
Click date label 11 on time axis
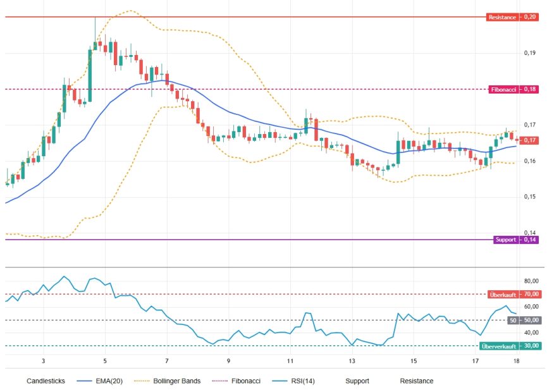pyautogui.click(x=290, y=361)
